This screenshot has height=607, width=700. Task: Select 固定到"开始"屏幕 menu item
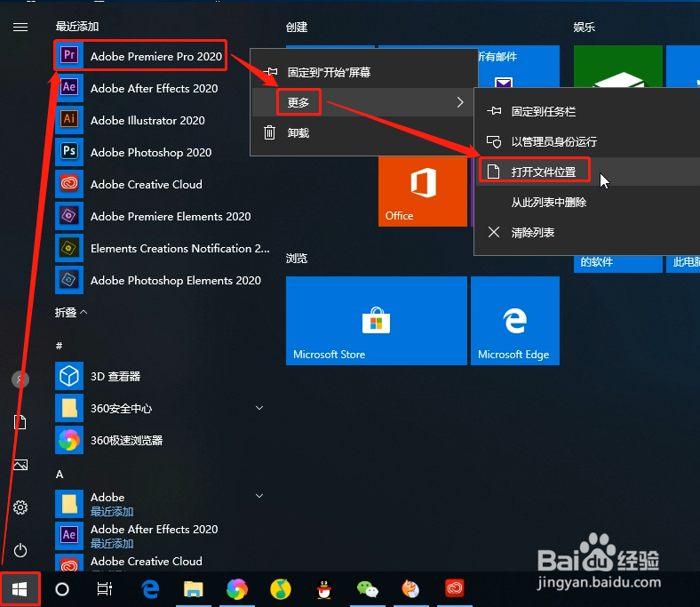click(x=362, y=72)
